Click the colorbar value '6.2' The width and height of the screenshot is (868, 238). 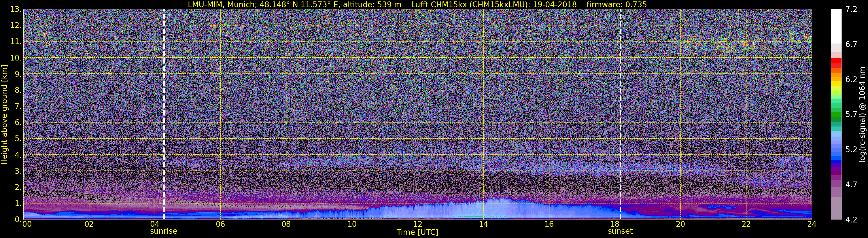click(x=851, y=79)
